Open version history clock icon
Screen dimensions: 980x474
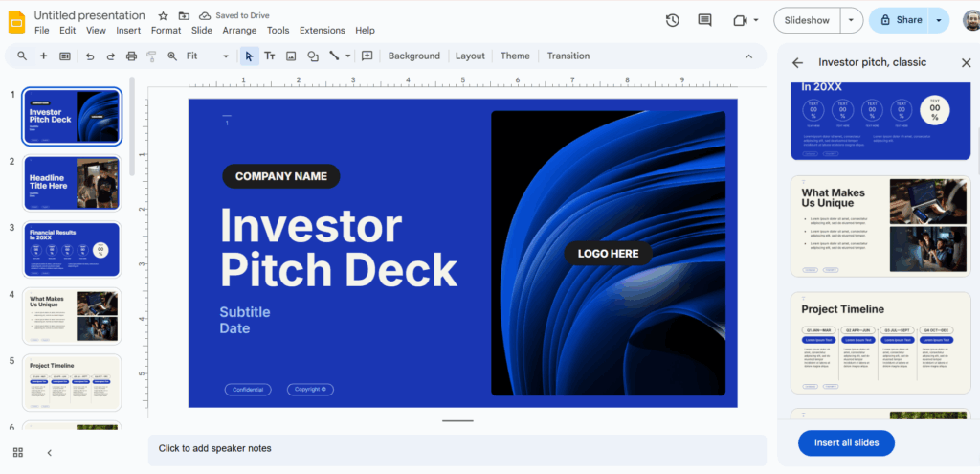[673, 20]
